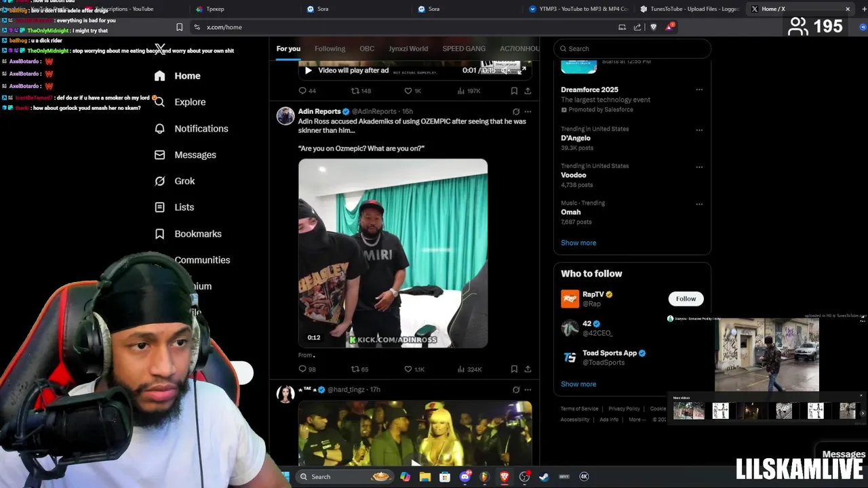Click the browser share page icon
Viewport: 868px width, 488px height.
637,27
